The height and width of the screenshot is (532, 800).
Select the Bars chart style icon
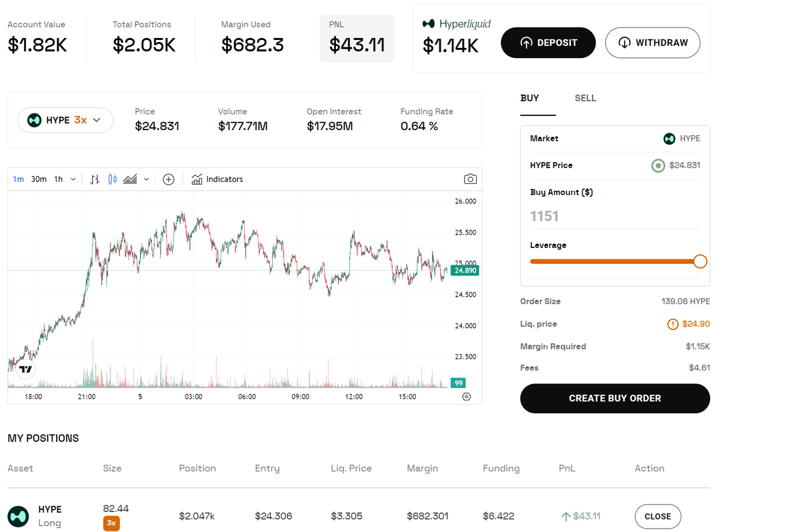95,179
